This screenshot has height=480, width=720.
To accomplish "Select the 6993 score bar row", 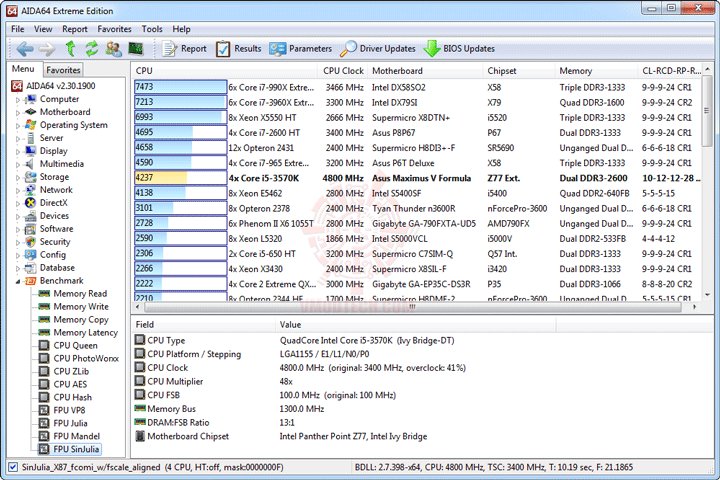I will coord(180,117).
